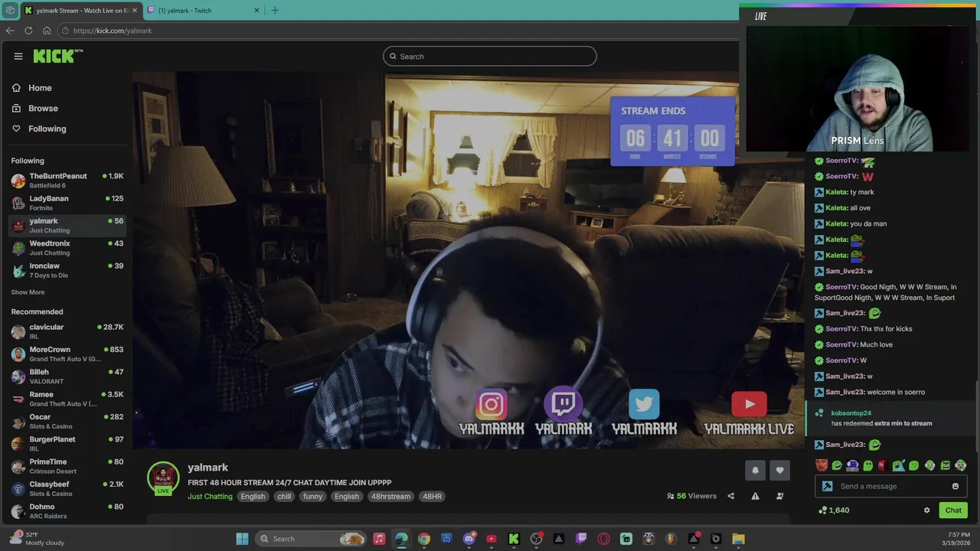
Task: Click the '48HR' tag
Action: (432, 496)
